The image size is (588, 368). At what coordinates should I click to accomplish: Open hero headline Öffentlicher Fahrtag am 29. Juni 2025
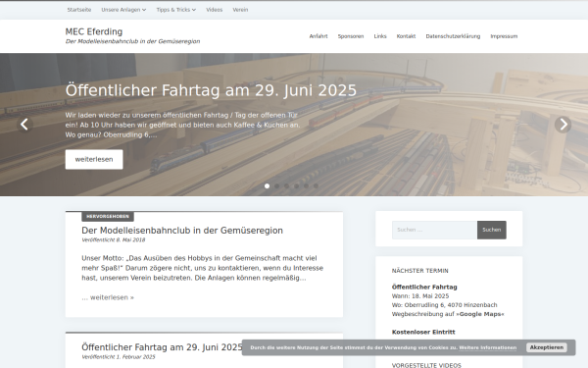211,90
